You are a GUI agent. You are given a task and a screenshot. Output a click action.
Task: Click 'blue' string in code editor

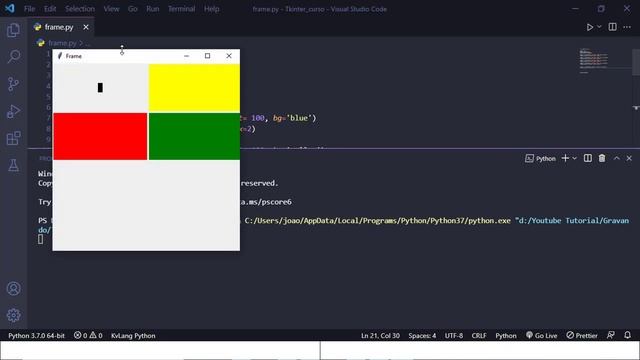click(299, 118)
